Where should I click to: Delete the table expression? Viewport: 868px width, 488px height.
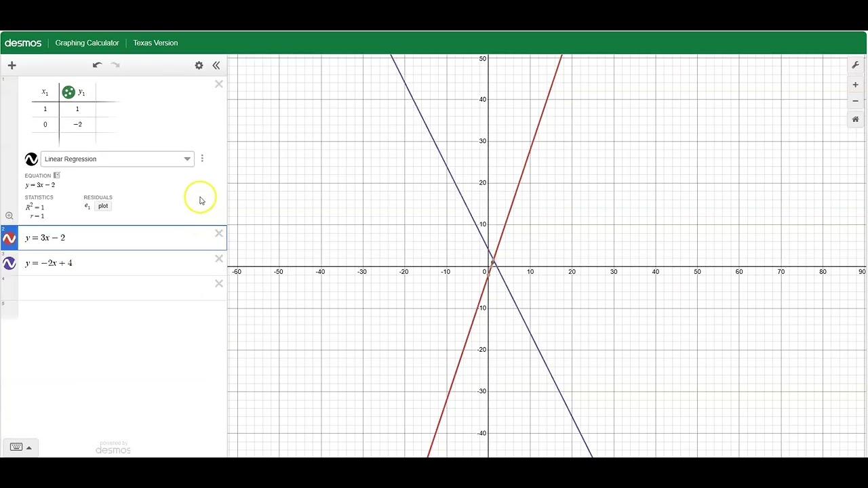point(218,84)
